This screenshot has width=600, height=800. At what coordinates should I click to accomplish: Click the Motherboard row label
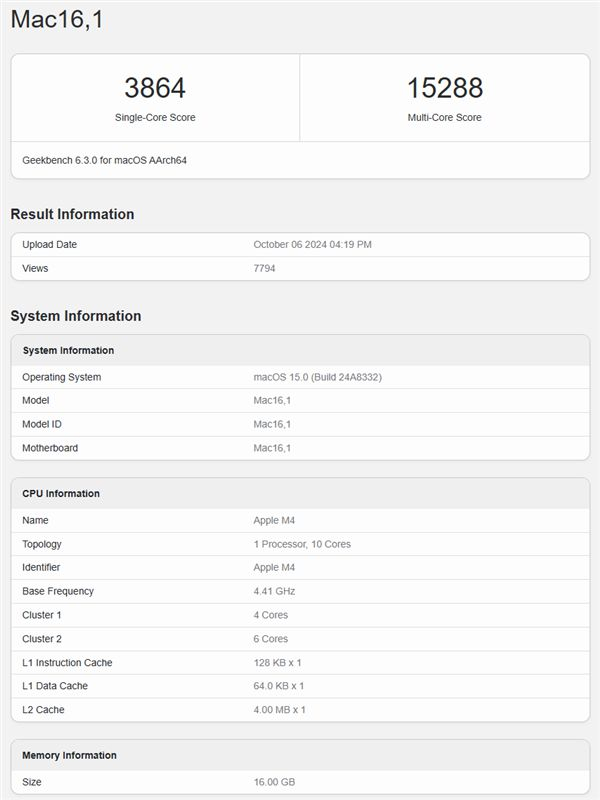click(50, 448)
